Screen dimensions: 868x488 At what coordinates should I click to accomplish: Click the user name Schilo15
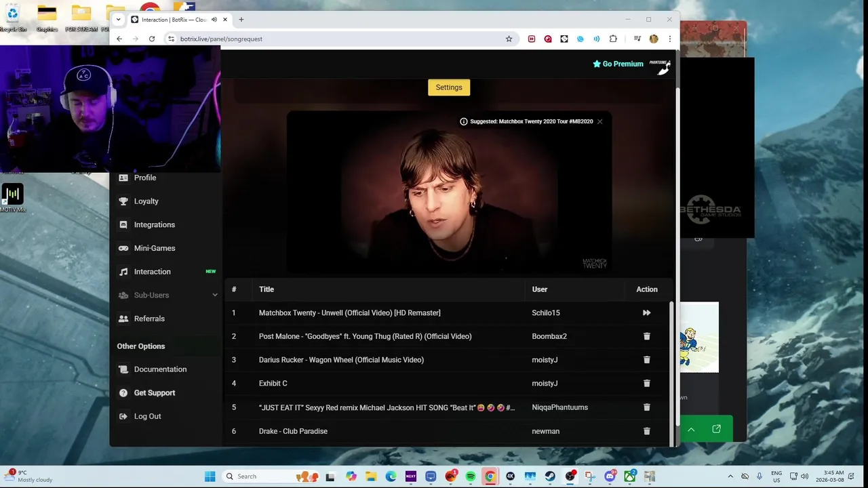click(x=546, y=312)
